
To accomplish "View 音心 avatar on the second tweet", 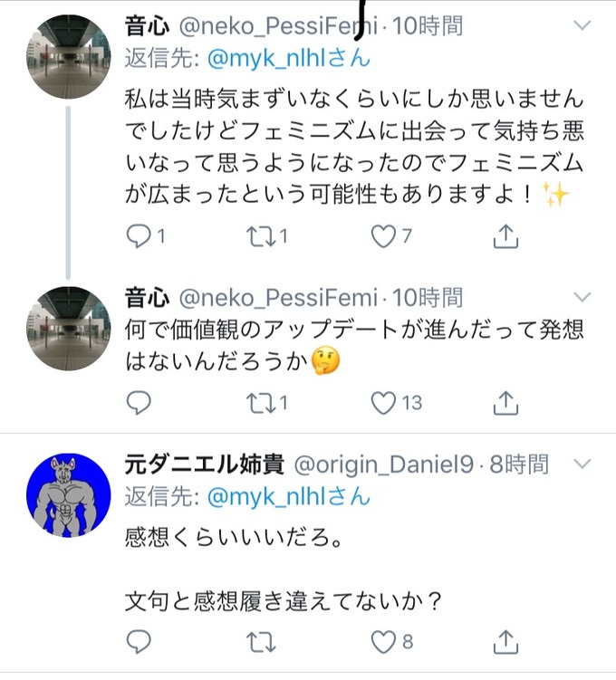I will click(x=69, y=329).
